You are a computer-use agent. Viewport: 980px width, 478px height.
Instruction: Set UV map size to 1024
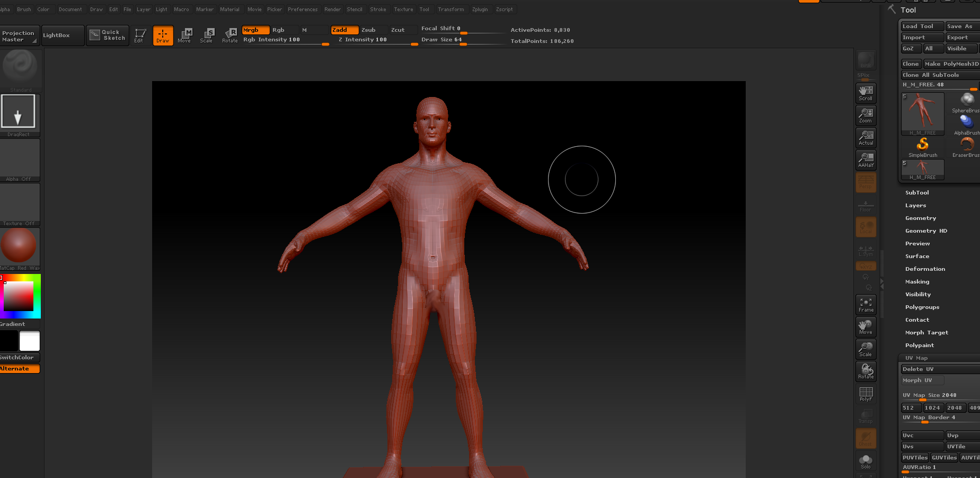pyautogui.click(x=933, y=408)
